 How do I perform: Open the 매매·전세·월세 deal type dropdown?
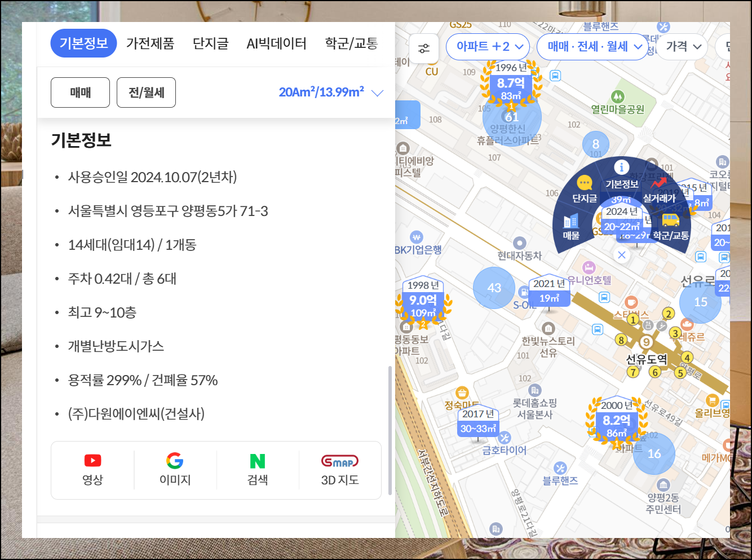[594, 47]
